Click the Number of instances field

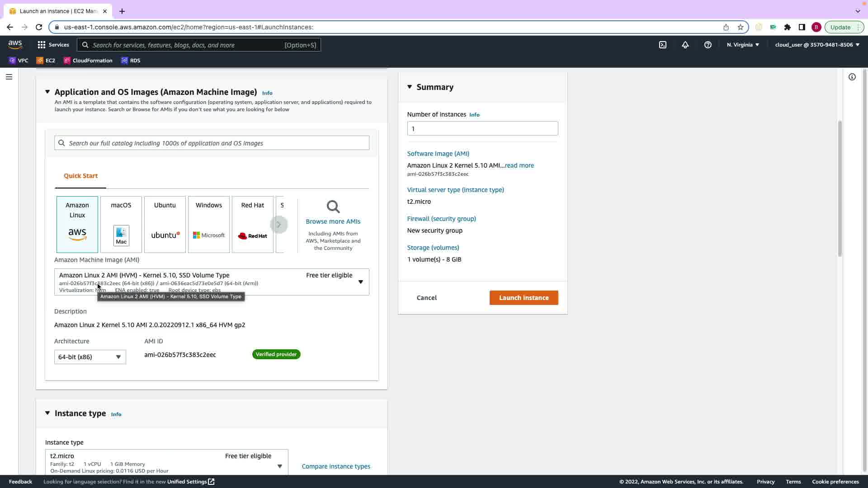pos(482,129)
